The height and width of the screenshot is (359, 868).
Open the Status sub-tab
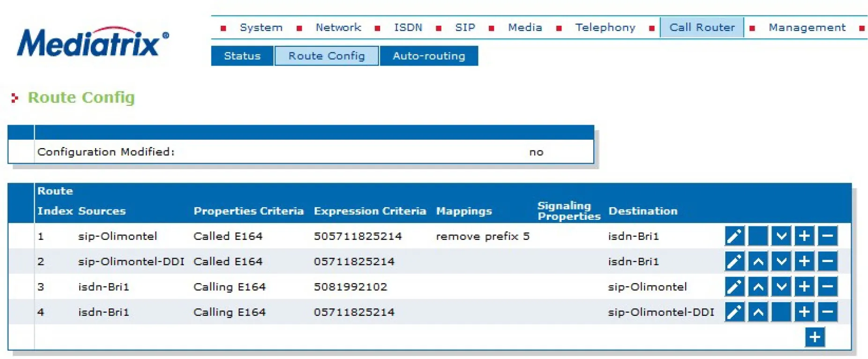[242, 56]
